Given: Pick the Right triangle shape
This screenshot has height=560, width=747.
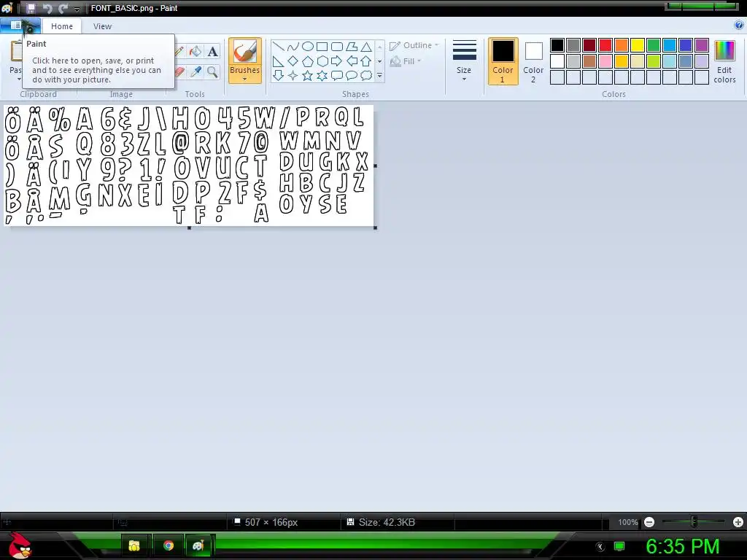Looking at the screenshot, I should pos(278,61).
